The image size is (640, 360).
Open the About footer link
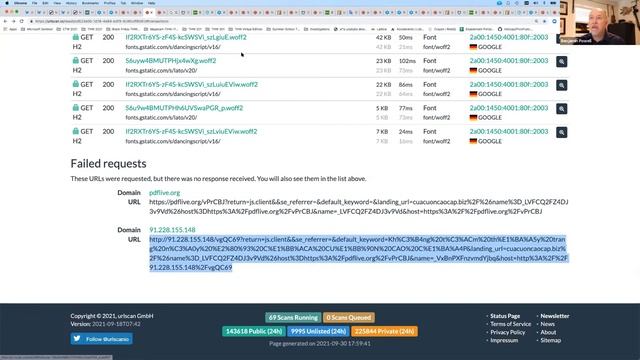click(x=548, y=332)
